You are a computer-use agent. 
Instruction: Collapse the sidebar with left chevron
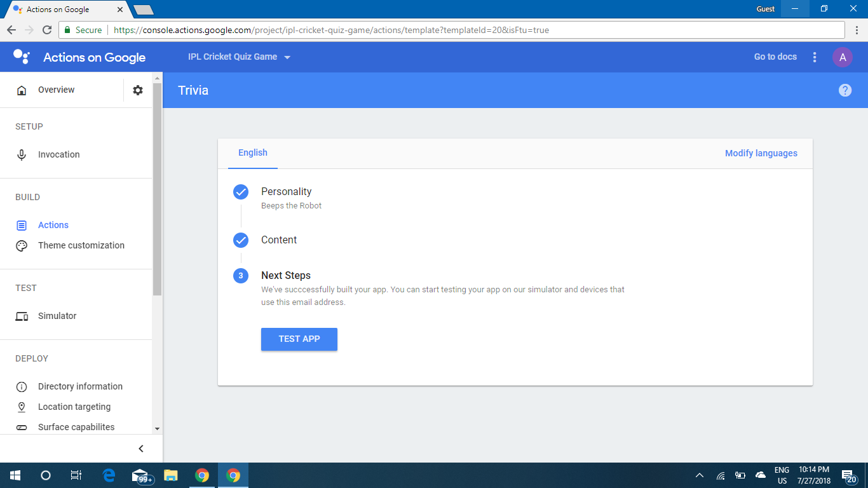click(141, 449)
